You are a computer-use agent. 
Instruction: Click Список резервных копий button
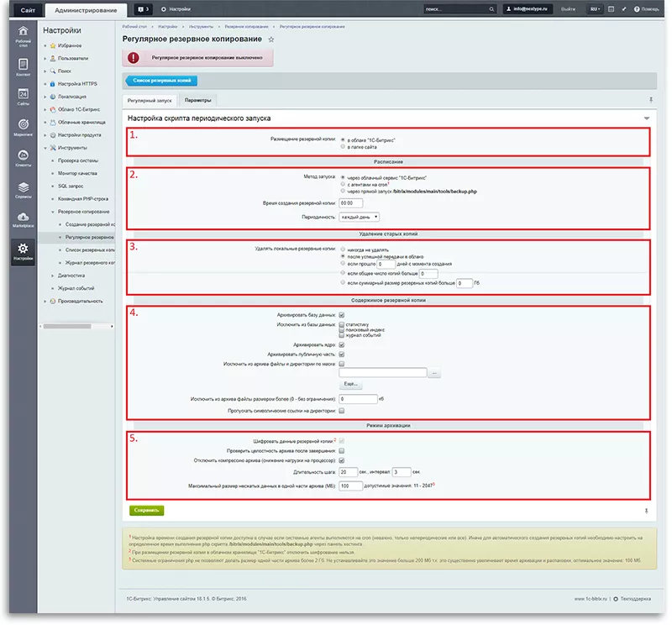(161, 81)
